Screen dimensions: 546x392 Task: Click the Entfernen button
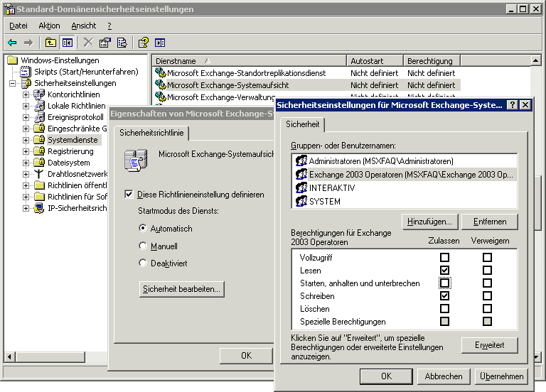[490, 222]
